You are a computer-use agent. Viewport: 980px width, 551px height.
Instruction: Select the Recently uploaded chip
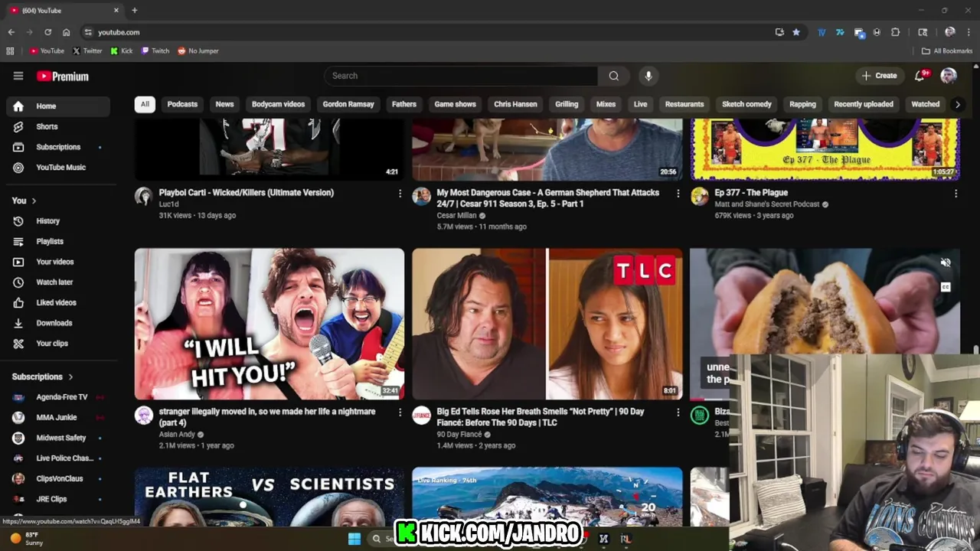(x=864, y=104)
